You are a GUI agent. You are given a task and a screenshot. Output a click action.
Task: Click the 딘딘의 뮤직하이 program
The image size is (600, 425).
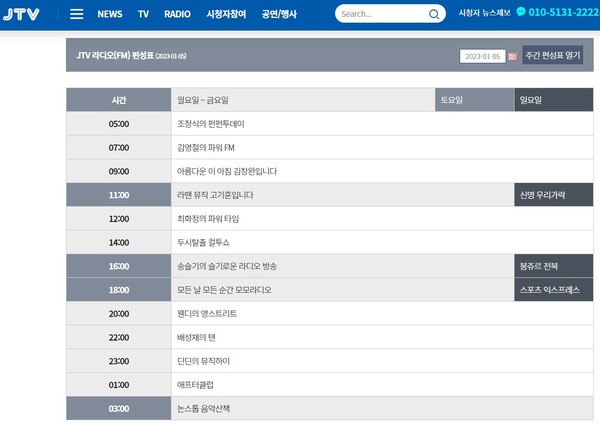click(203, 361)
